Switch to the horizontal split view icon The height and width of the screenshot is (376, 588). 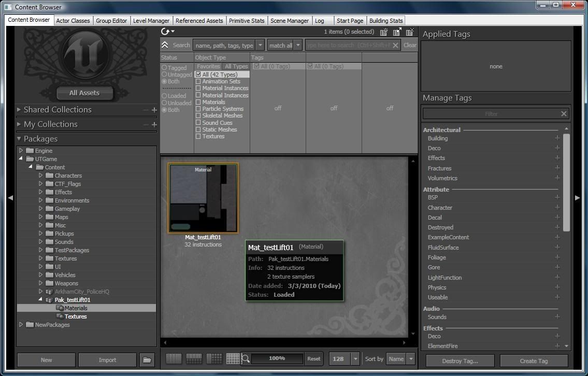click(x=194, y=359)
